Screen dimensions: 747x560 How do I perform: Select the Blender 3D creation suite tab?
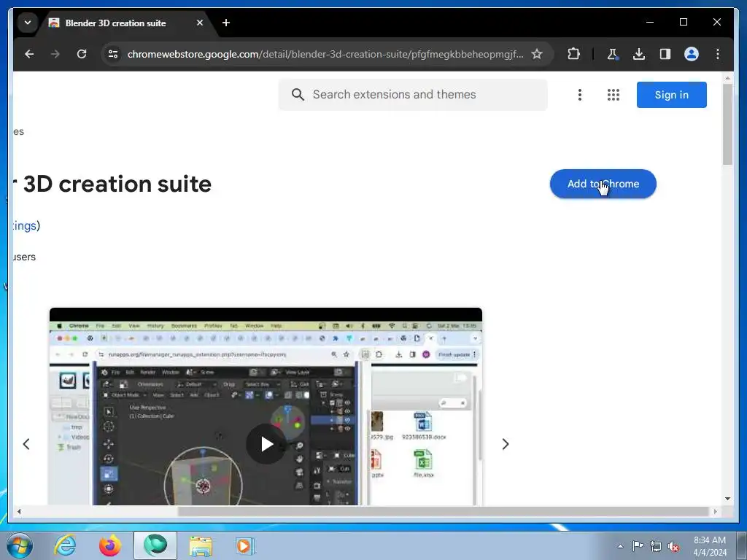(x=126, y=23)
